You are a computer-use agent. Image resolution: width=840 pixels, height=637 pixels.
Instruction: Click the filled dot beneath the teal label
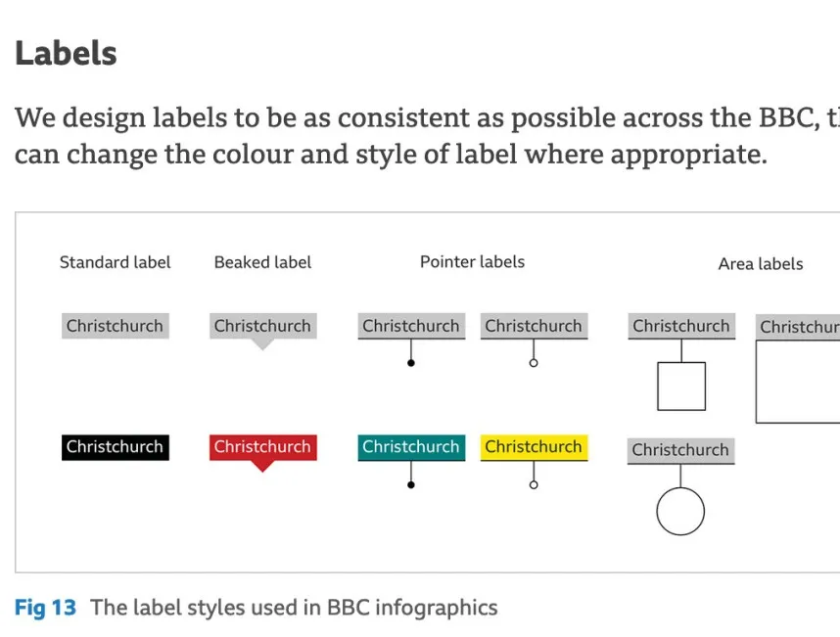pos(411,485)
